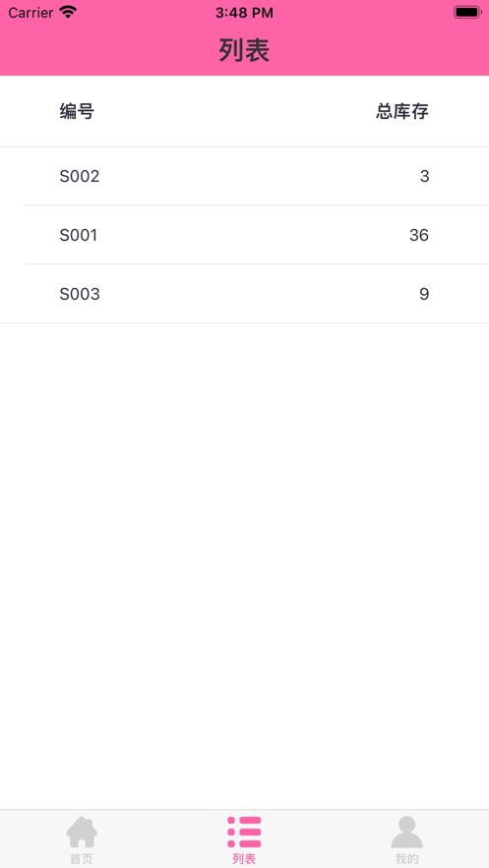Screen dimensions: 489x868
Task: Tap stock value 3 for S002
Action: click(424, 177)
